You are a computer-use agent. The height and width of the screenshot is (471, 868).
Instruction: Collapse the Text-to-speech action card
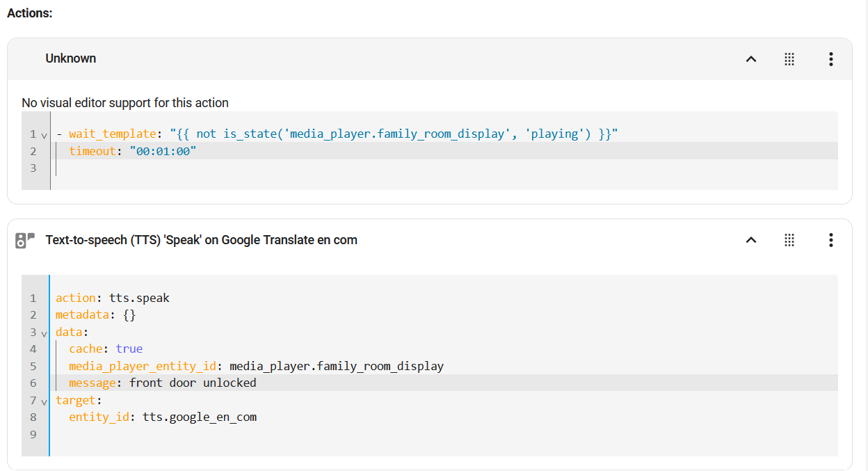click(751, 240)
